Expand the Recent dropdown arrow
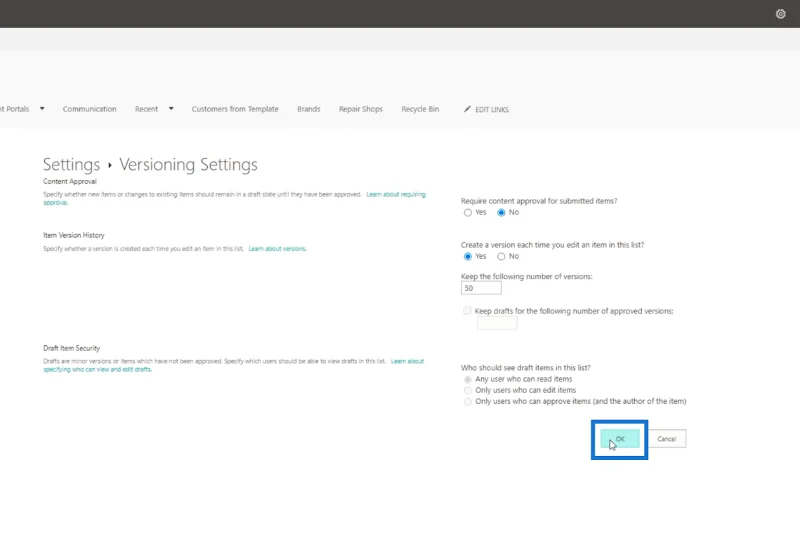The image size is (800, 533). 171,109
